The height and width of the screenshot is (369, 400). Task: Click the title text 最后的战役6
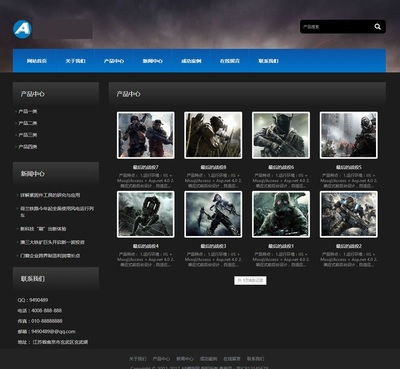click(x=281, y=167)
